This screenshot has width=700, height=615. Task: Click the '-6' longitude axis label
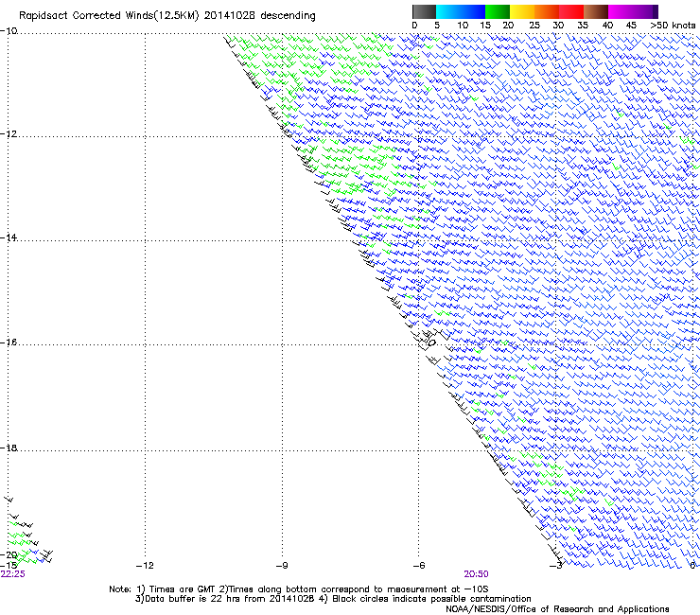click(419, 566)
